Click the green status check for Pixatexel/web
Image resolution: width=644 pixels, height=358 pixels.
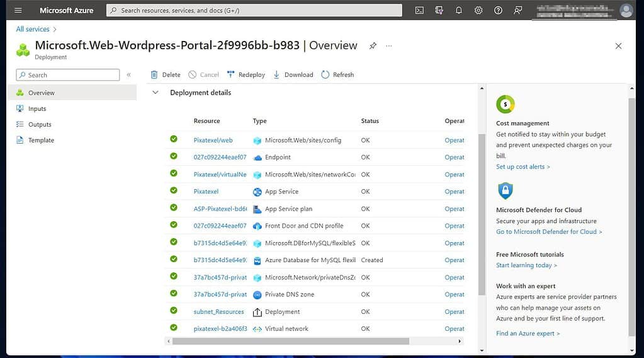174,139
